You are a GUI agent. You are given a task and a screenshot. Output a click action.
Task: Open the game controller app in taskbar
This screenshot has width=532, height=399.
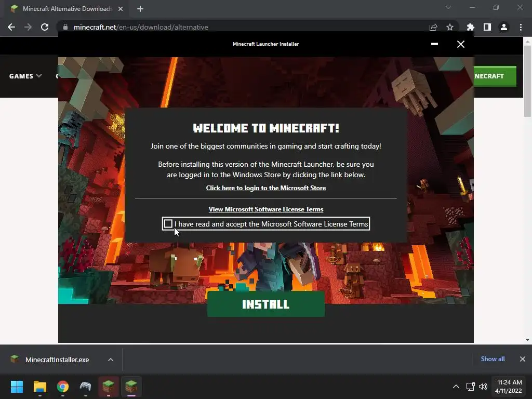[x=86, y=387]
